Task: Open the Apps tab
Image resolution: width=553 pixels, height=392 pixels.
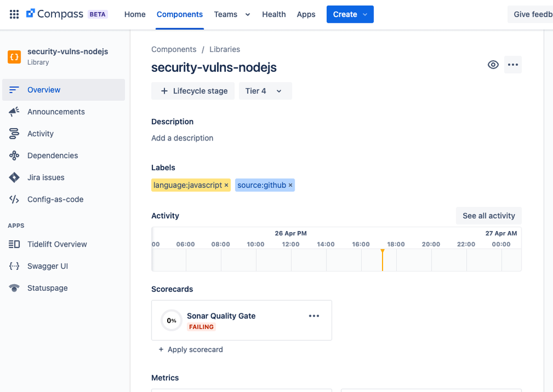Action: coord(306,14)
